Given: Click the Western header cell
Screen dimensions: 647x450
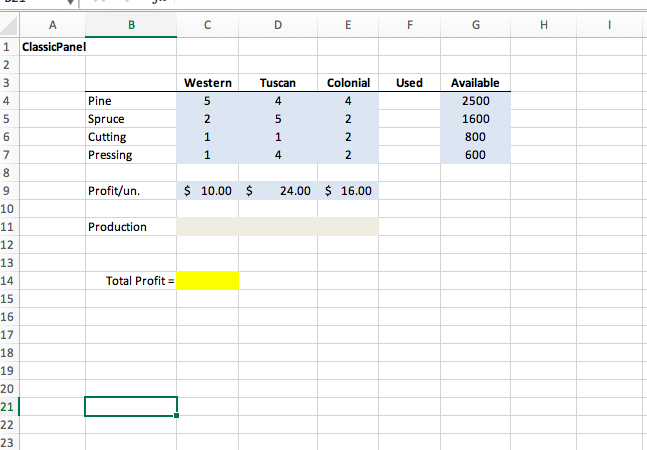Looking at the screenshot, I should click(208, 82).
